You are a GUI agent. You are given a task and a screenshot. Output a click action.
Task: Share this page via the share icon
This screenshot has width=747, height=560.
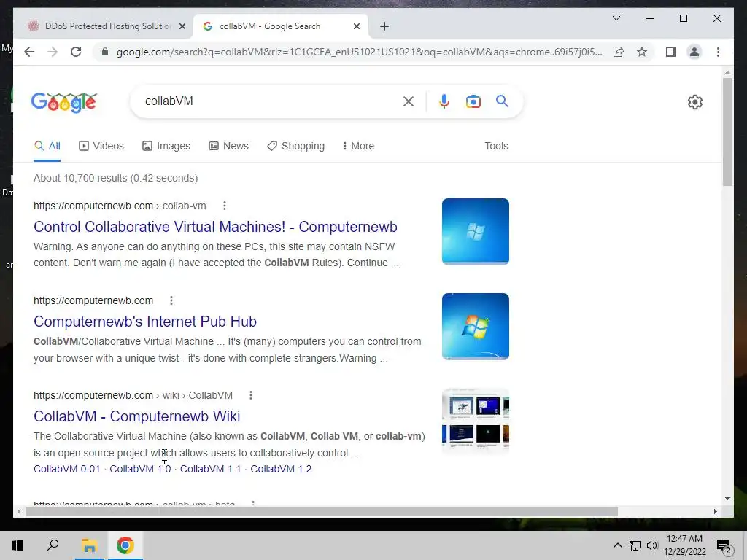click(x=619, y=52)
